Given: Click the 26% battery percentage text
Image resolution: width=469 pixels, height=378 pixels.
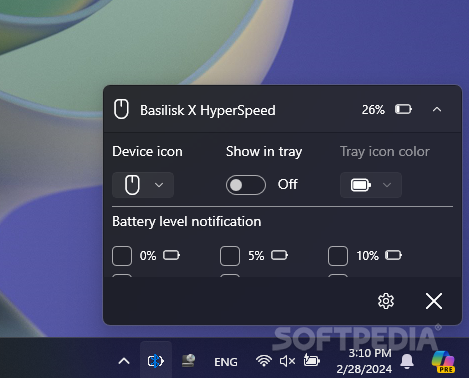Looking at the screenshot, I should (x=373, y=110).
